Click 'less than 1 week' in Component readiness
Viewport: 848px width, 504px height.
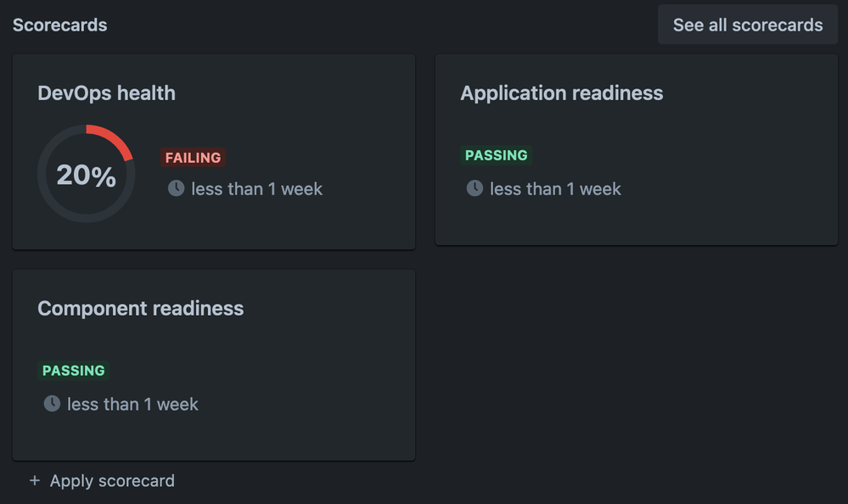132,404
